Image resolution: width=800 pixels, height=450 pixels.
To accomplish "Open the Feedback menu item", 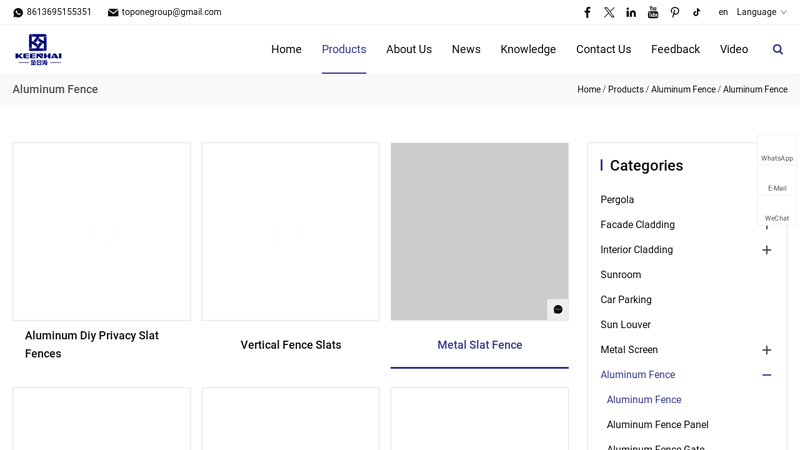I will pos(676,49).
